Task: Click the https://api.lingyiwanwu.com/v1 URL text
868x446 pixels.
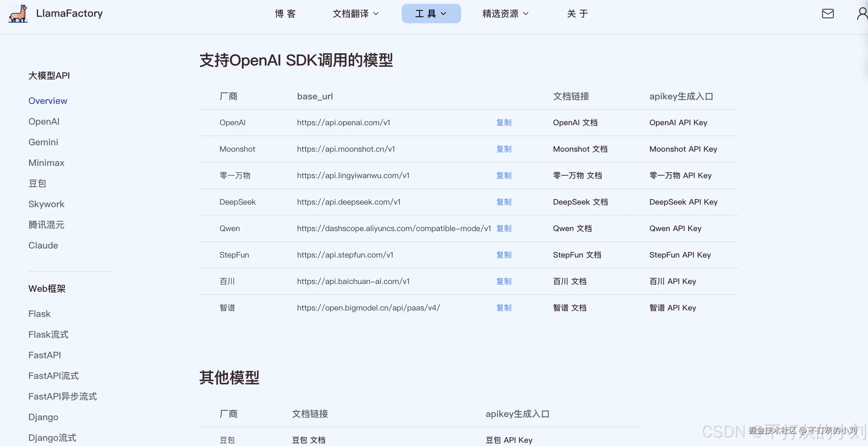Action: click(353, 176)
